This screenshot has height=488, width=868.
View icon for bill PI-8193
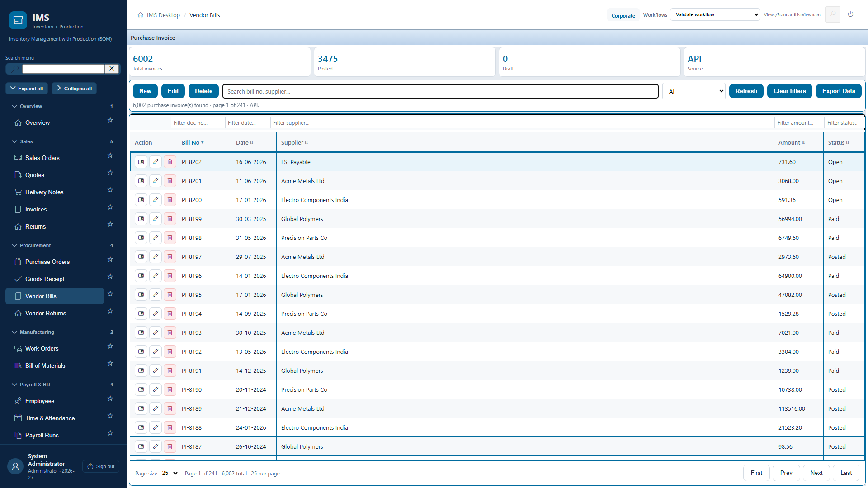(141, 333)
